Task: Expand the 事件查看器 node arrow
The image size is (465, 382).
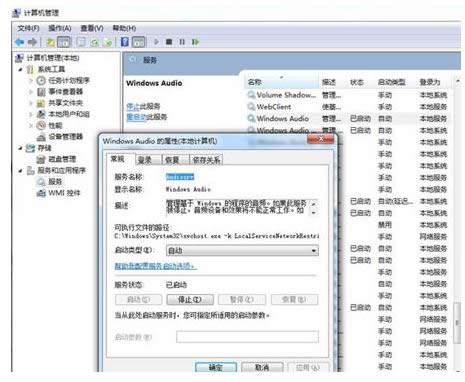Action: tap(31, 92)
